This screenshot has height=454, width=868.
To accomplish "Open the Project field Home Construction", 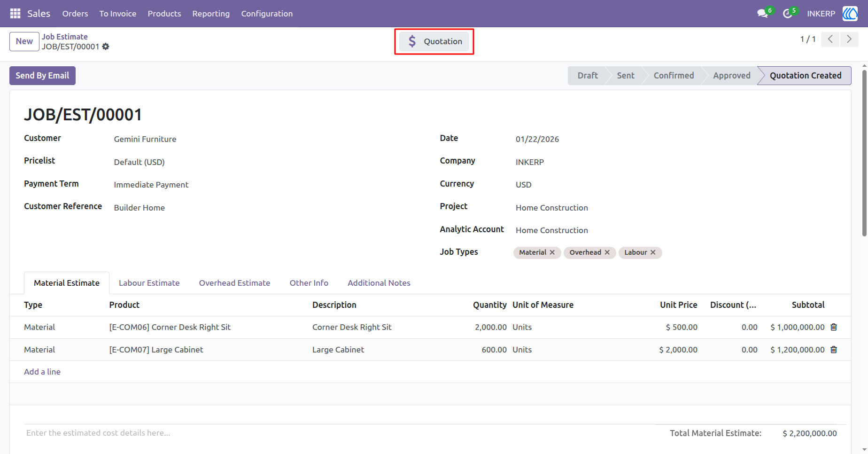I will pyautogui.click(x=552, y=208).
